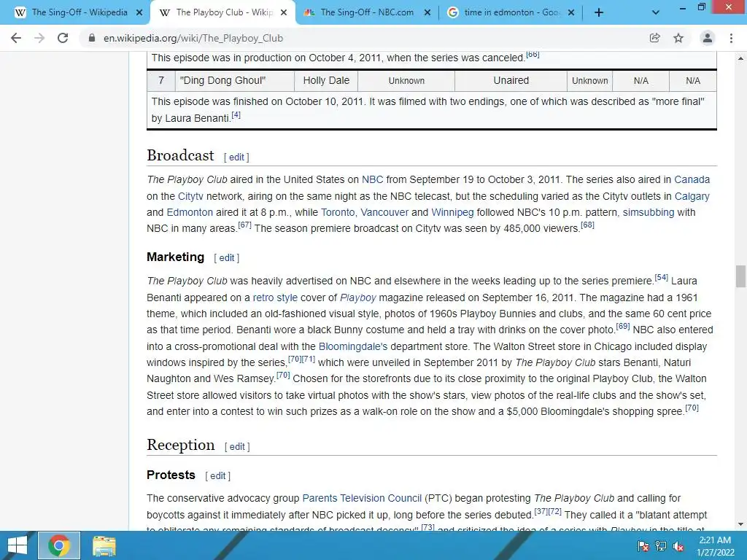Follow the Bloomingdale's link

353,346
